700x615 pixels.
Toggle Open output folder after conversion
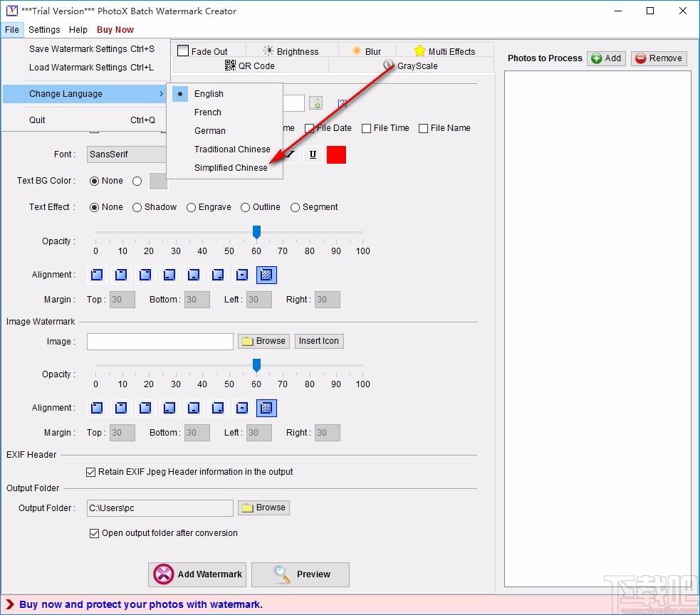coord(94,533)
